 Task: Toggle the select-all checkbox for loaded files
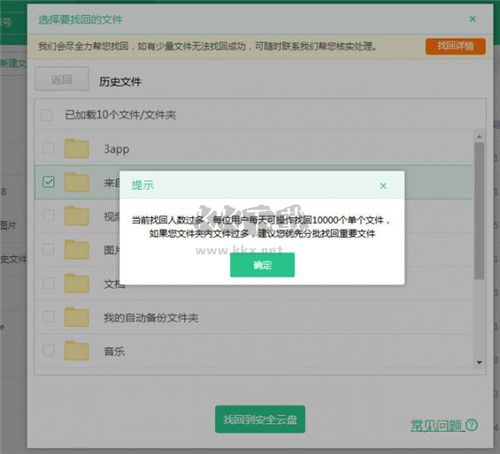46,115
